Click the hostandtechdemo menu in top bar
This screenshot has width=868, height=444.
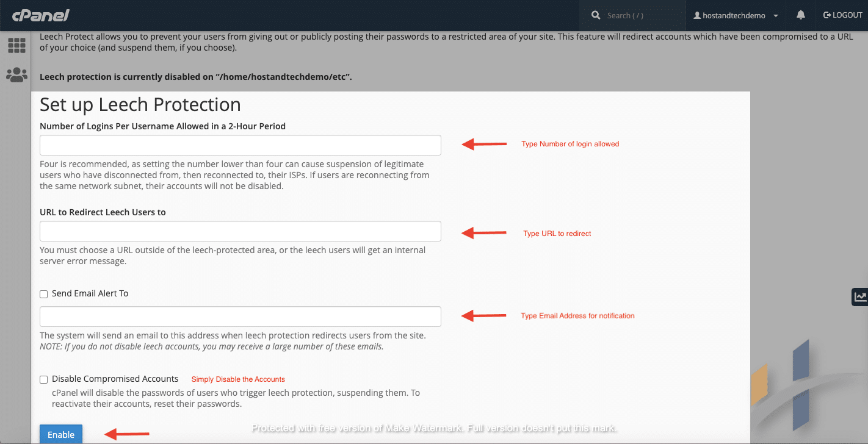[736, 15]
